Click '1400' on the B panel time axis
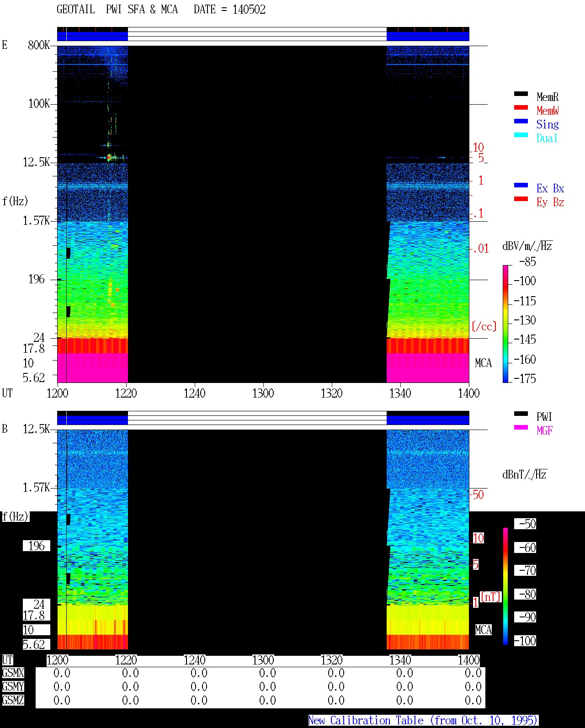The height and width of the screenshot is (728, 585). pyautogui.click(x=468, y=660)
